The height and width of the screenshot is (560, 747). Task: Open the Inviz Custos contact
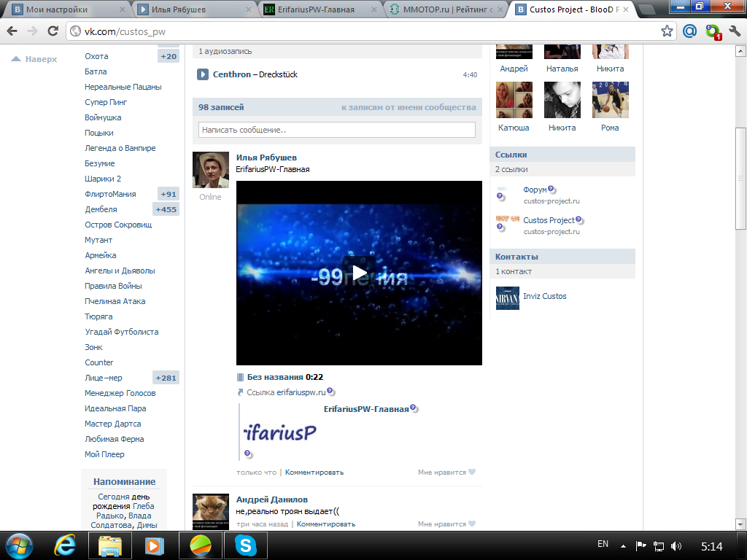(x=544, y=296)
